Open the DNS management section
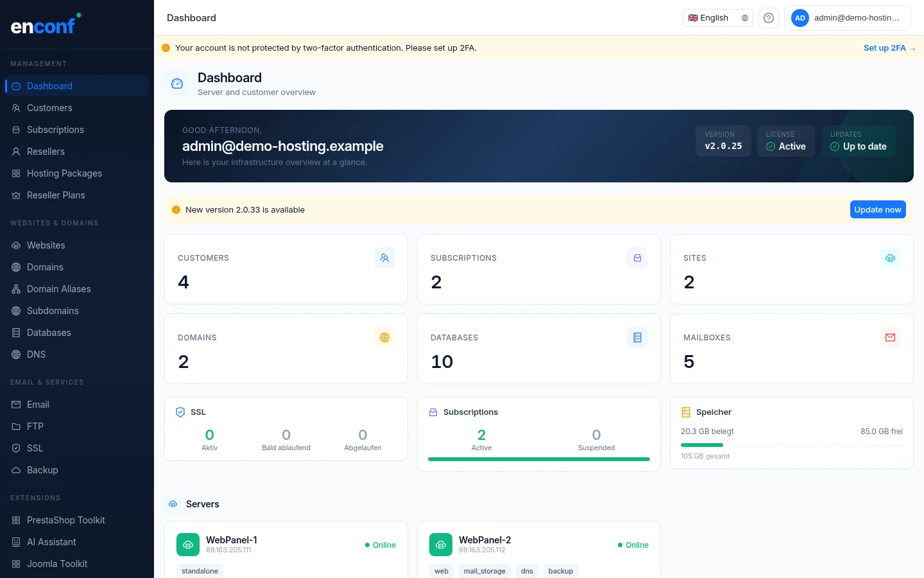 click(x=36, y=355)
